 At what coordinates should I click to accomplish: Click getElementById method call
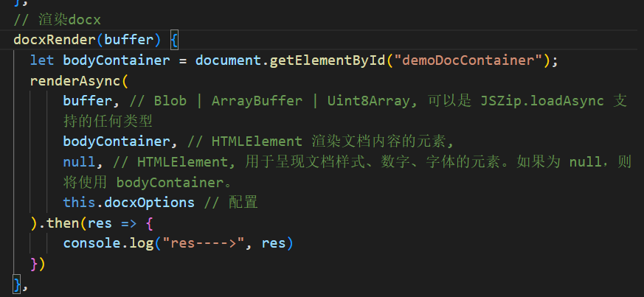[x=328, y=60]
